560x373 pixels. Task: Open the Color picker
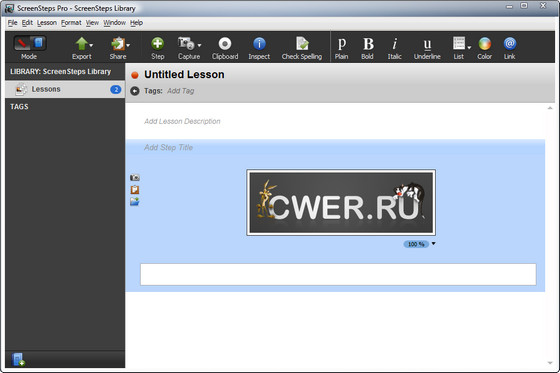[485, 48]
